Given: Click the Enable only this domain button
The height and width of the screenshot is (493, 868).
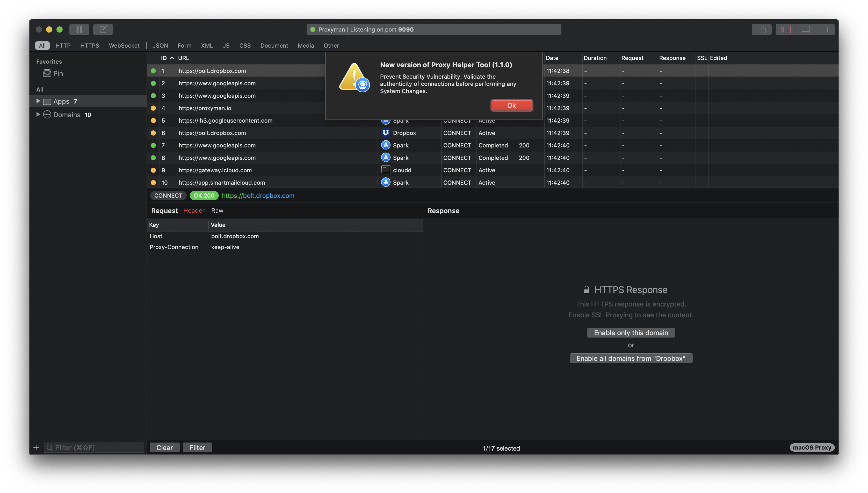Looking at the screenshot, I should click(631, 333).
